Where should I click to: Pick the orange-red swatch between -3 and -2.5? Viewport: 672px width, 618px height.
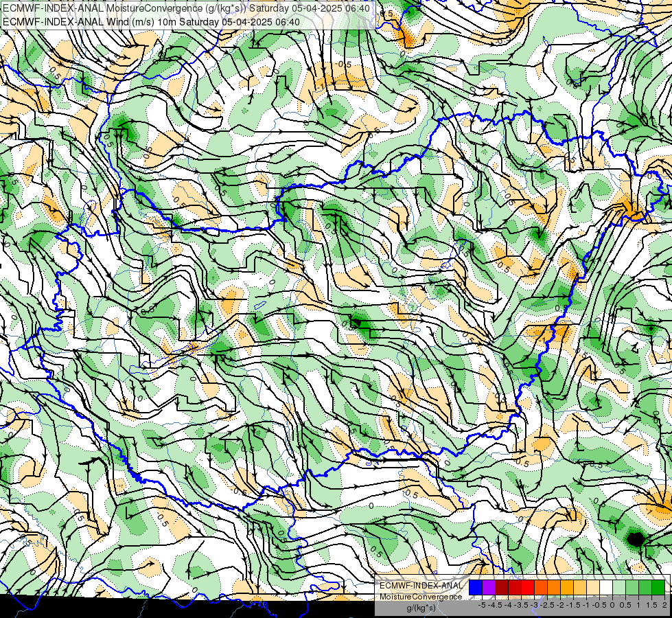click(541, 588)
